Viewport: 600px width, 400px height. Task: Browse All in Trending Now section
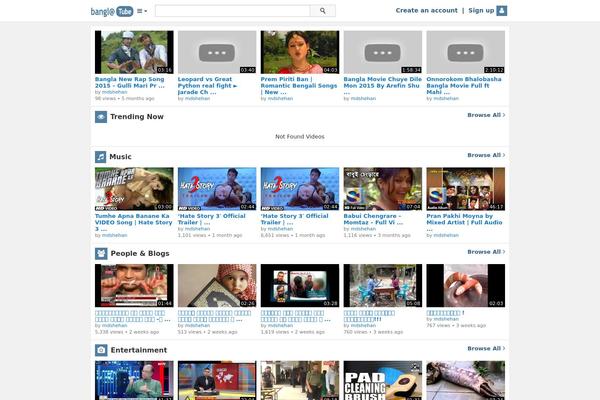click(x=486, y=115)
